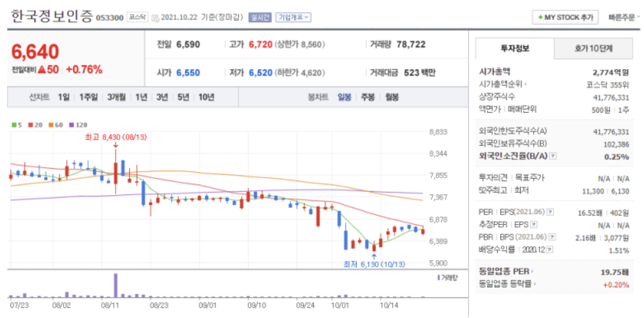This screenshot has width=644, height=318.
Task: Click the 코스닥 market badge
Action: pyautogui.click(x=137, y=17)
